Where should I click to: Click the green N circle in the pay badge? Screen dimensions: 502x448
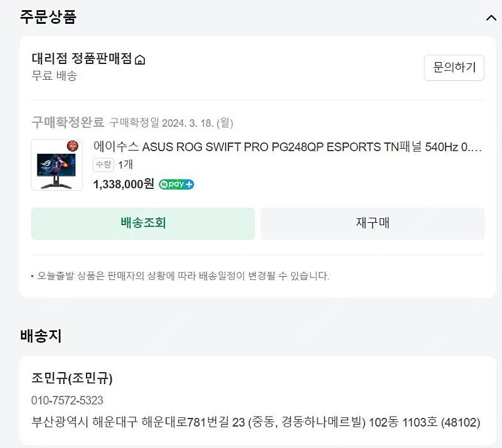click(163, 184)
